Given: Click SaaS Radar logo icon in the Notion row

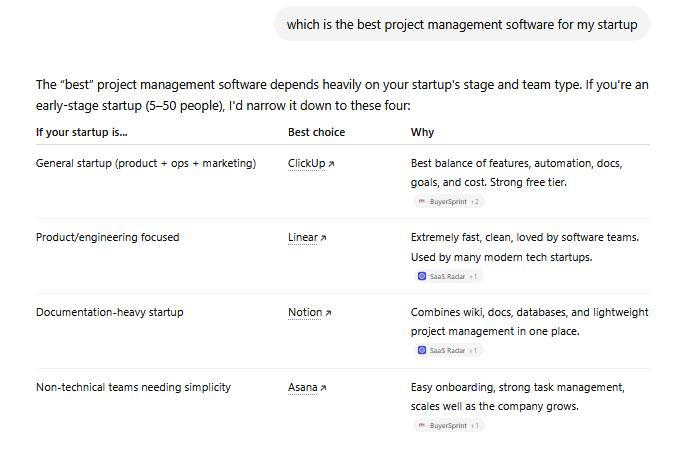Looking at the screenshot, I should click(x=422, y=351).
